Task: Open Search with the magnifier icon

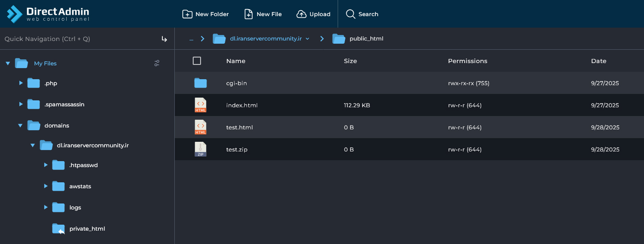Action: coord(351,14)
